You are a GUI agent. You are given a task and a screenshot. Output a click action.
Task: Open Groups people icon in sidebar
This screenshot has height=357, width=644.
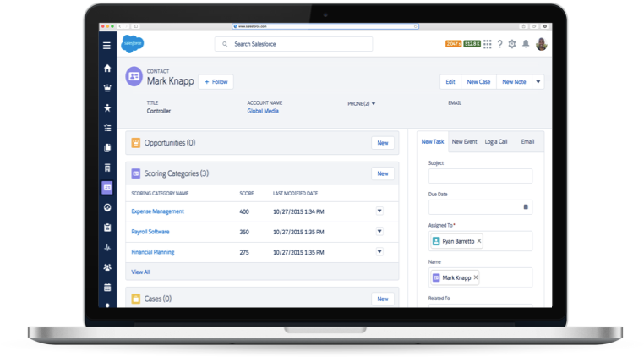coord(107,267)
